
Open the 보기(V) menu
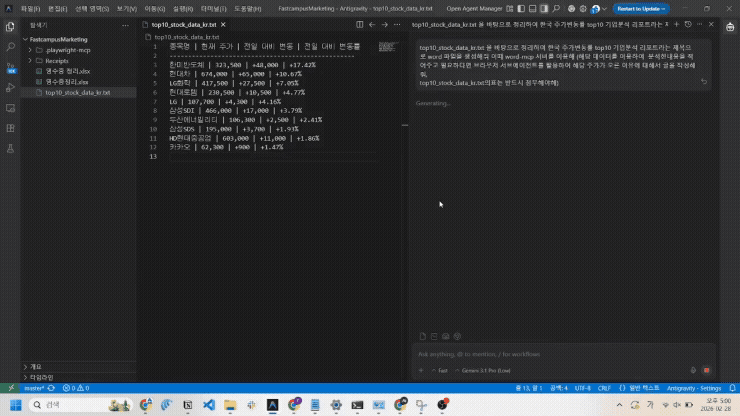126,8
